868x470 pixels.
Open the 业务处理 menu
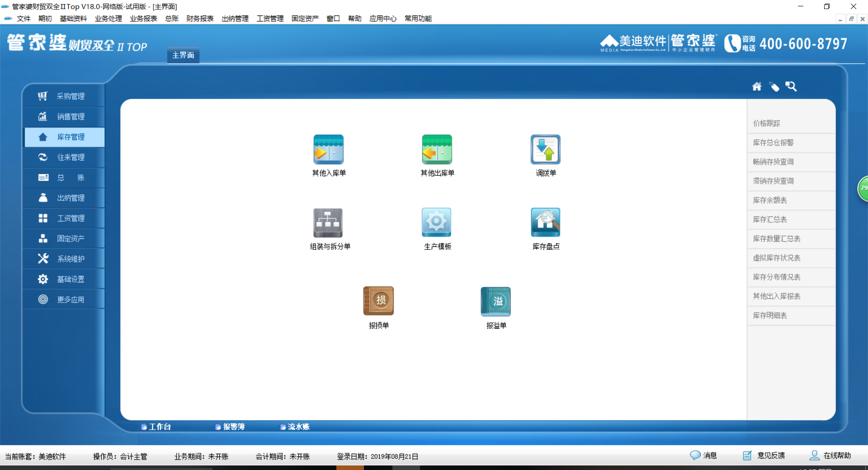tap(108, 19)
